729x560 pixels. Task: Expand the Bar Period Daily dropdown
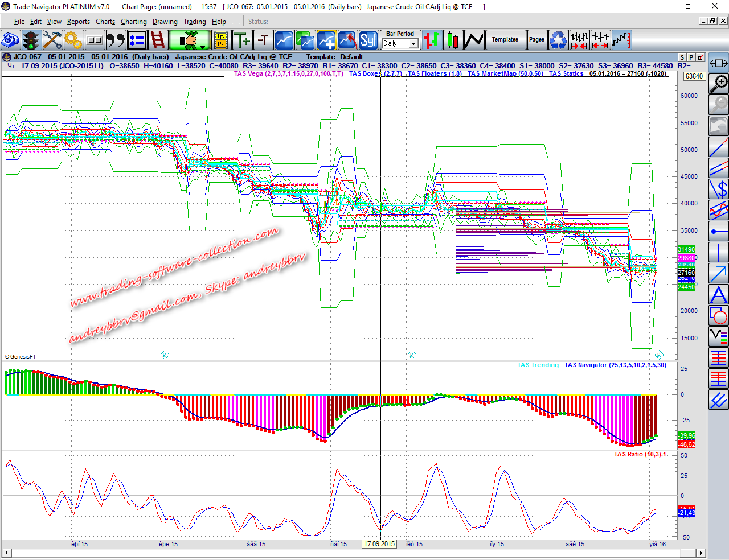(413, 44)
